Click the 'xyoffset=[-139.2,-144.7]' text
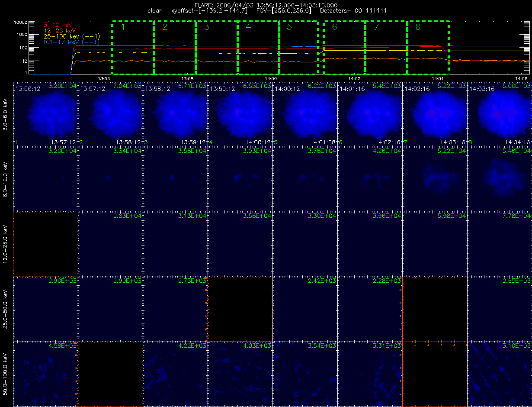The image size is (532, 407). (x=210, y=10)
